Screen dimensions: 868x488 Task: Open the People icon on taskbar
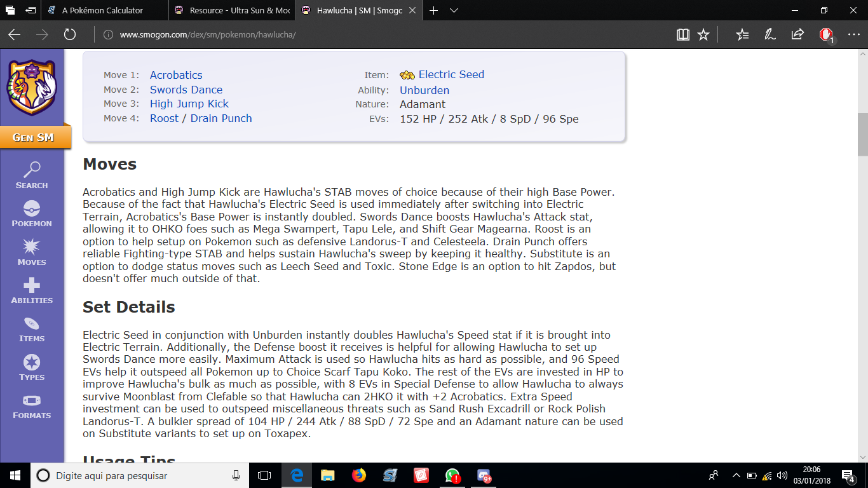714,475
